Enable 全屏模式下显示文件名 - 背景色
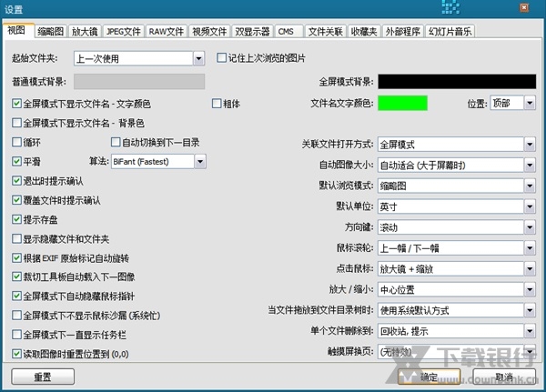Viewport: 546px width, 392px height. tap(16, 123)
